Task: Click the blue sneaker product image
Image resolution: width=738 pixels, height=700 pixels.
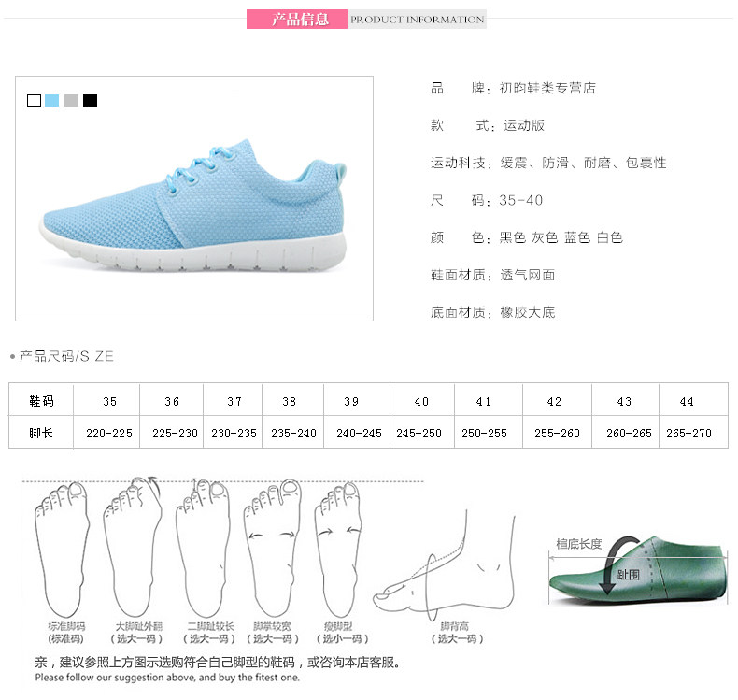Action: click(193, 206)
